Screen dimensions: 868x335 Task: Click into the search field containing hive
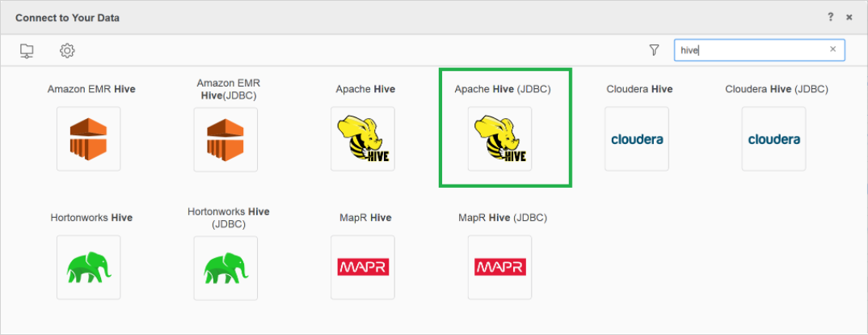(759, 50)
